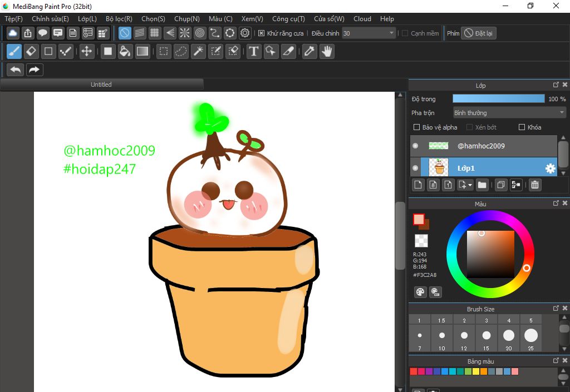Viewport: 570px width, 392px height.
Task: Activate the Hand pan tool
Action: pyautogui.click(x=327, y=51)
